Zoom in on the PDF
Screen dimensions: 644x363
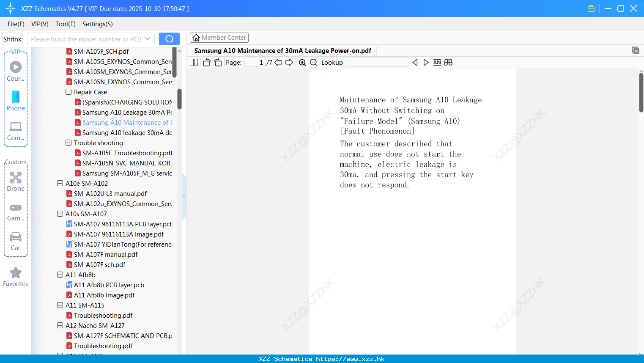302,62
